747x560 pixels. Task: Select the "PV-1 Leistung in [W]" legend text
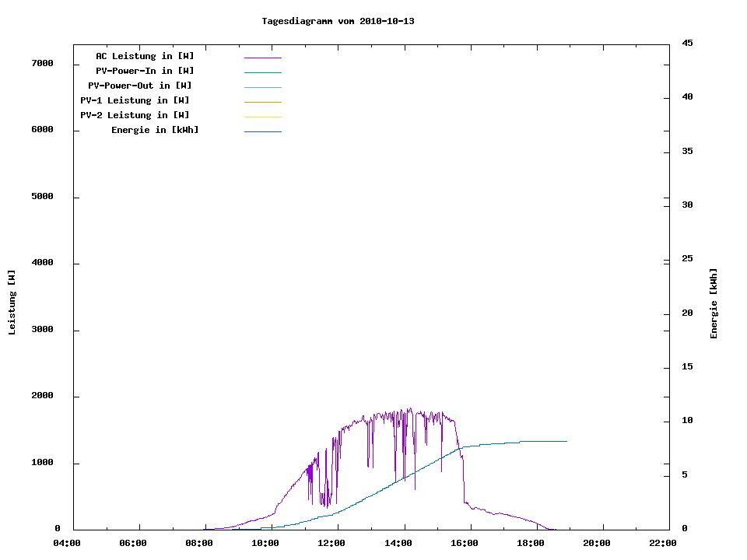135,100
